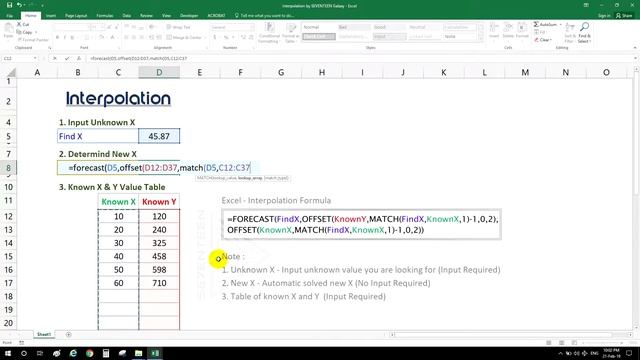Activate the Format Painter tool
The image size is (640, 360).
click(x=33, y=40)
